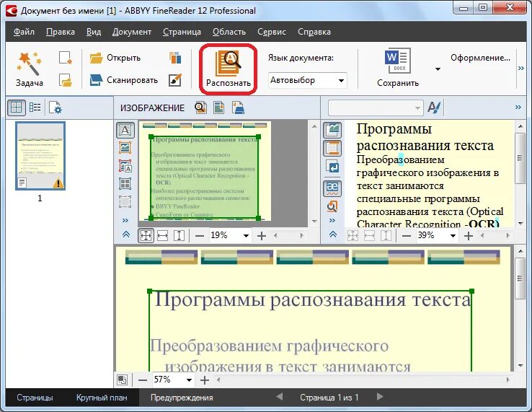This screenshot has width=532, height=412.
Task: Open the save format dropdown arrow
Action: point(438,69)
